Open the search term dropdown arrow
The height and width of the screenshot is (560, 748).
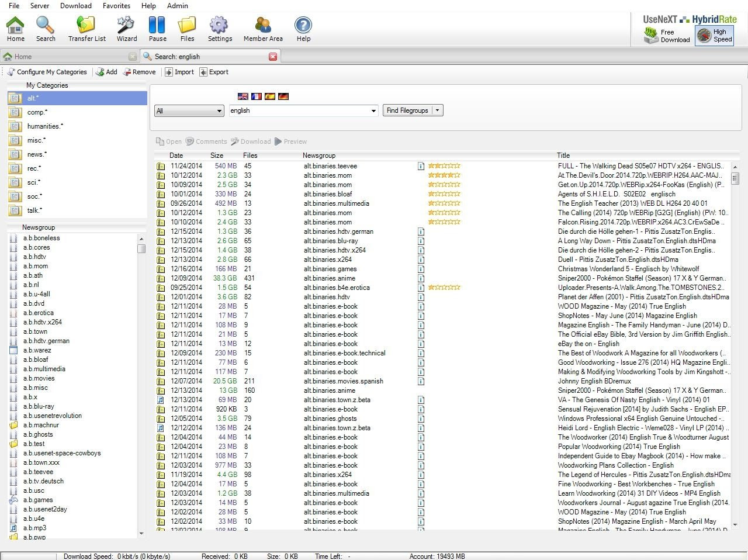(373, 111)
